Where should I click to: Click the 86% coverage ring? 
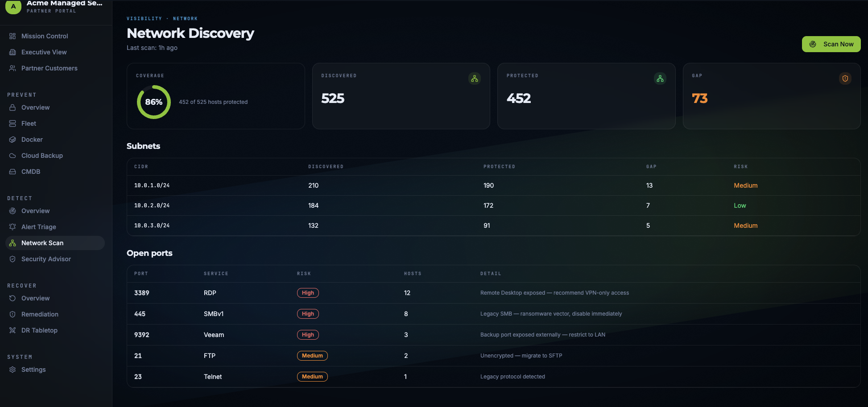click(x=154, y=102)
